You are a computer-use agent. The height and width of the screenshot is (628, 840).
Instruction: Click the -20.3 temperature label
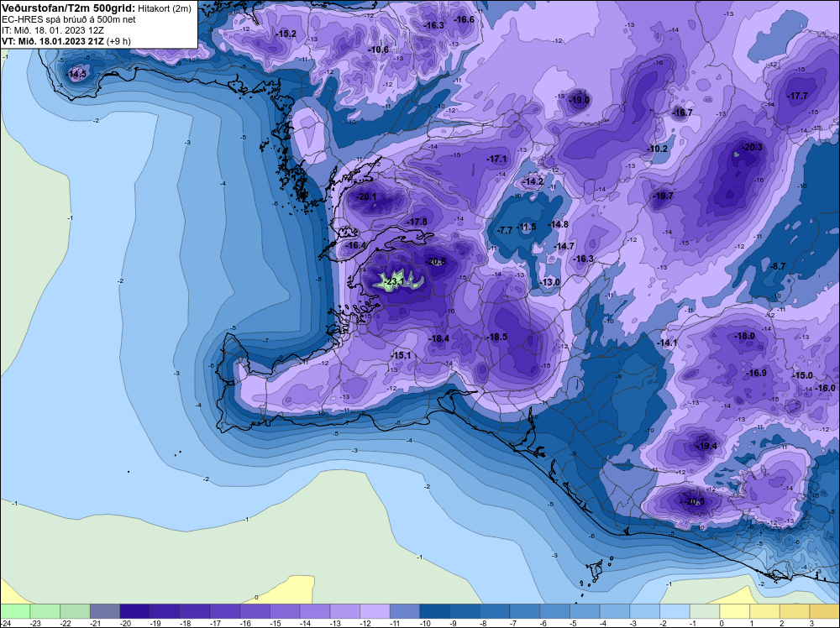click(752, 147)
